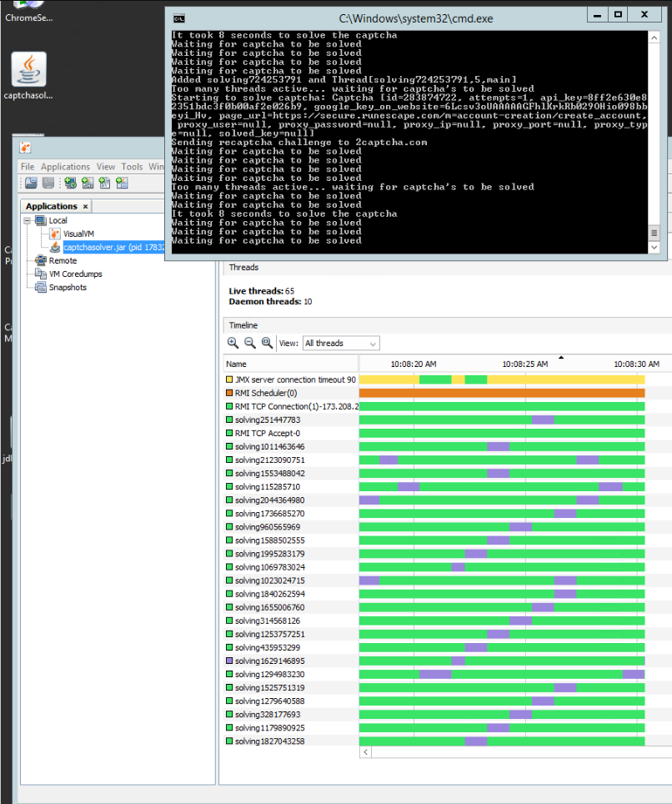Click the Local computer icon in the tree
Viewport: 672px width, 804px height.
pyautogui.click(x=41, y=220)
